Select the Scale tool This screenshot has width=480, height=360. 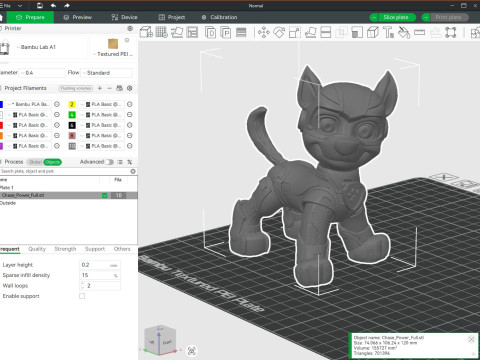click(x=295, y=32)
